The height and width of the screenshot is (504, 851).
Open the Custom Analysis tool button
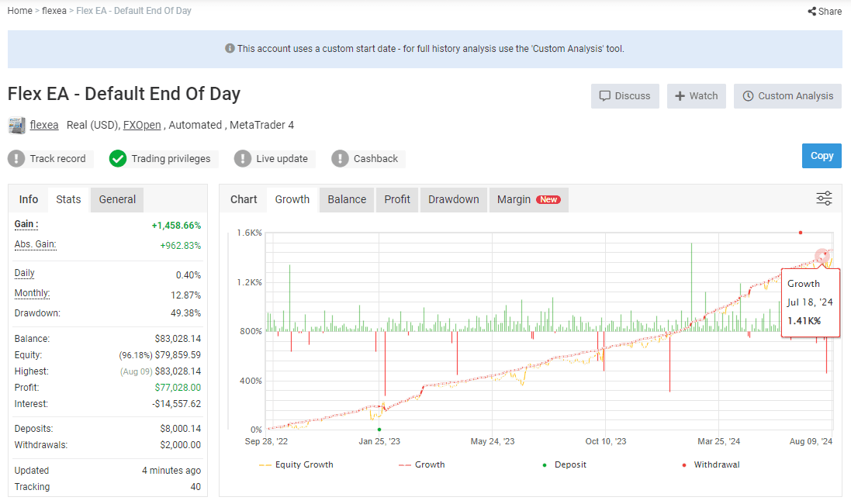click(787, 96)
